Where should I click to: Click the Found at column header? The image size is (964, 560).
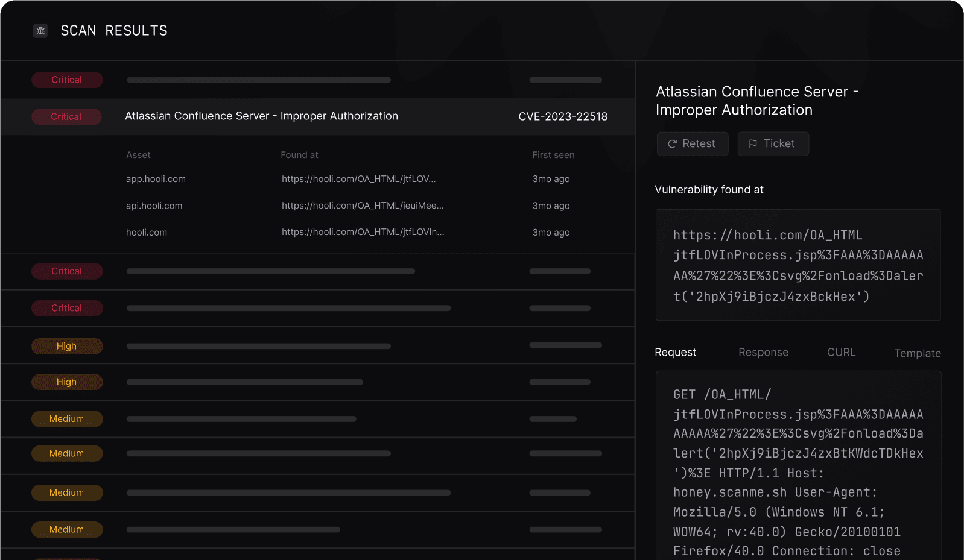pos(299,155)
